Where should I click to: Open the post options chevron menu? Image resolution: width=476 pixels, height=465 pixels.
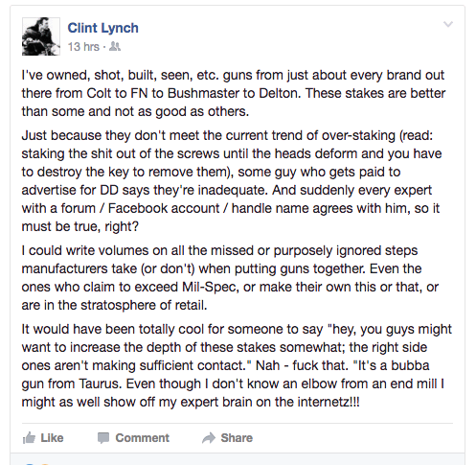pos(448,24)
